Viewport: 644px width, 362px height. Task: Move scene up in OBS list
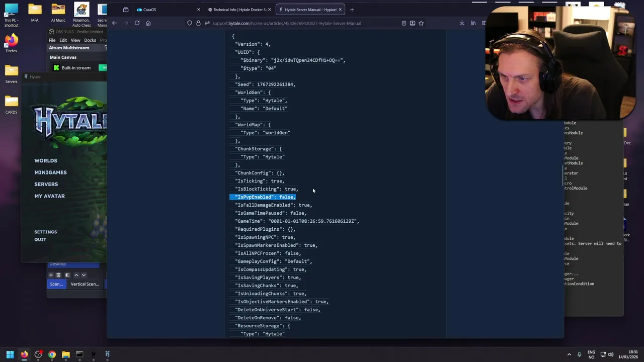pyautogui.click(x=76, y=275)
